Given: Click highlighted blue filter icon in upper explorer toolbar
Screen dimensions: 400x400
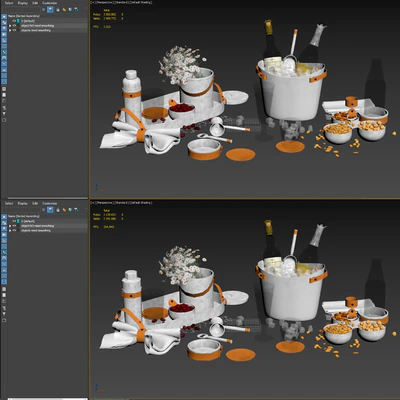Looking at the screenshot, I should (50, 10).
